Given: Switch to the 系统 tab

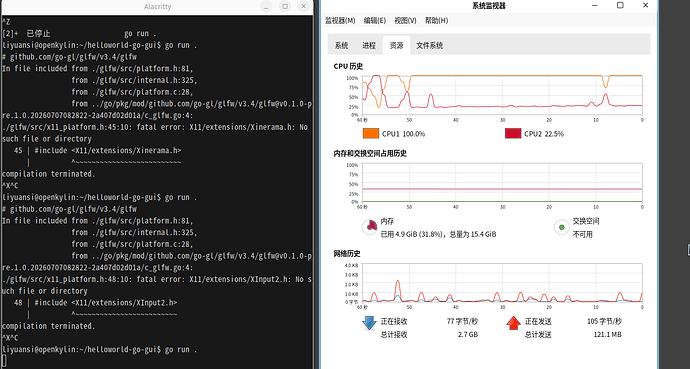Looking at the screenshot, I should (341, 45).
